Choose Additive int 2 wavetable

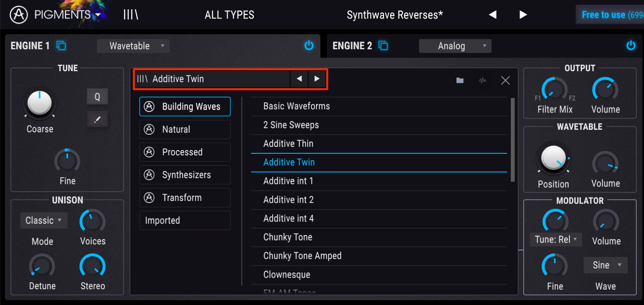(x=379, y=200)
